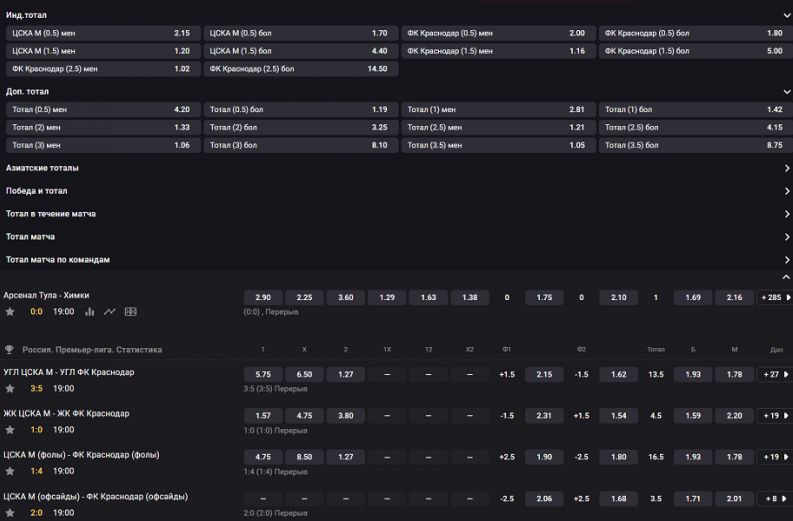Collapse the event panel with the up chevron above +285
Image resolution: width=793 pixels, height=521 pixels.
click(x=786, y=277)
